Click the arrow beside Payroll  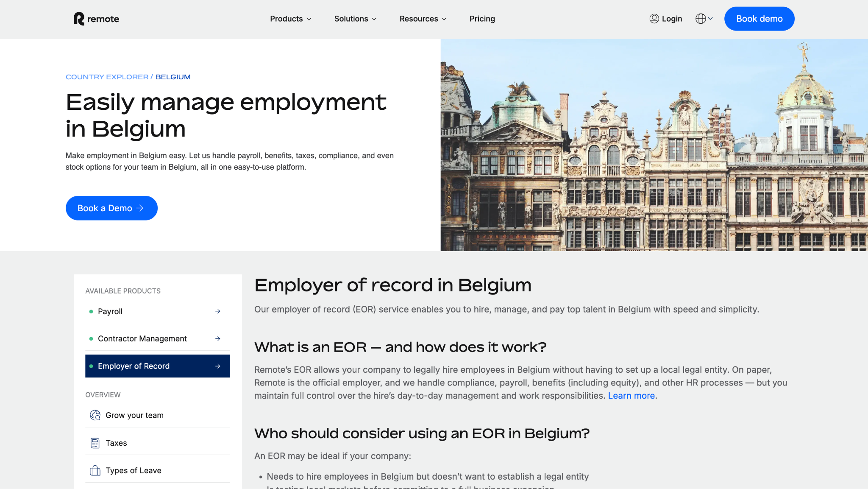(218, 311)
